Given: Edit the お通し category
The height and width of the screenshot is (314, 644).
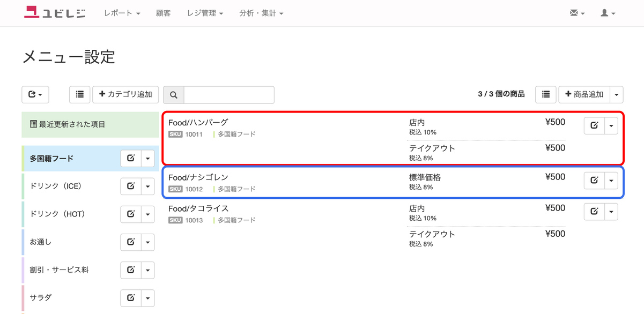Looking at the screenshot, I should (x=130, y=242).
